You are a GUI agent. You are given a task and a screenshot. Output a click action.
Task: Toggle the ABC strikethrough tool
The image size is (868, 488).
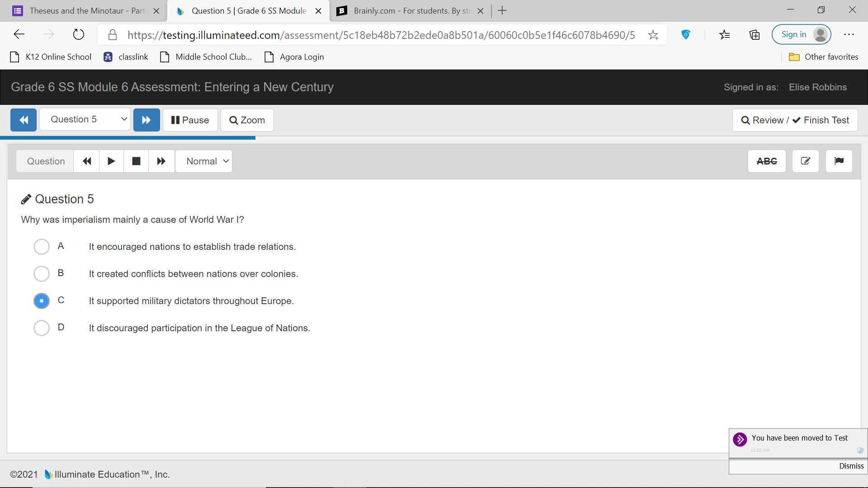tap(767, 161)
